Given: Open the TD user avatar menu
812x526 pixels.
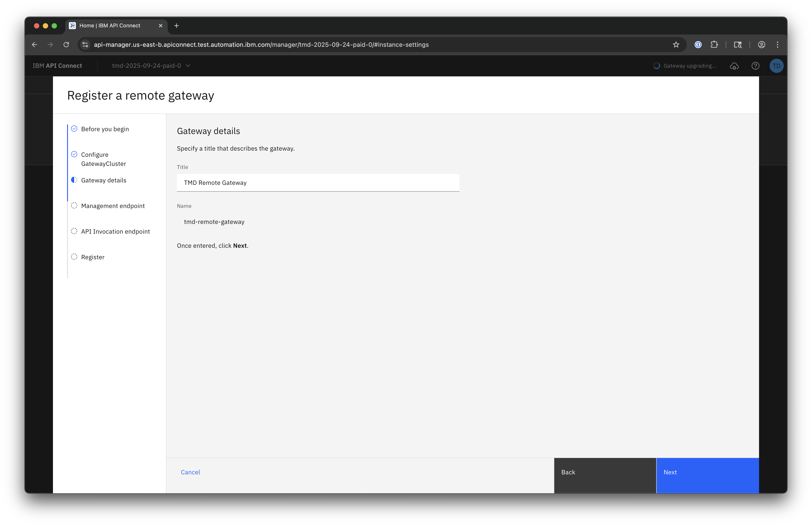Looking at the screenshot, I should pyautogui.click(x=776, y=66).
